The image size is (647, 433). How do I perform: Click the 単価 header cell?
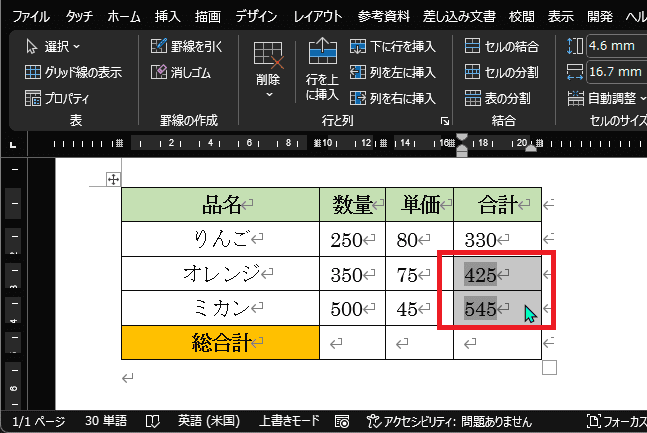(x=420, y=205)
